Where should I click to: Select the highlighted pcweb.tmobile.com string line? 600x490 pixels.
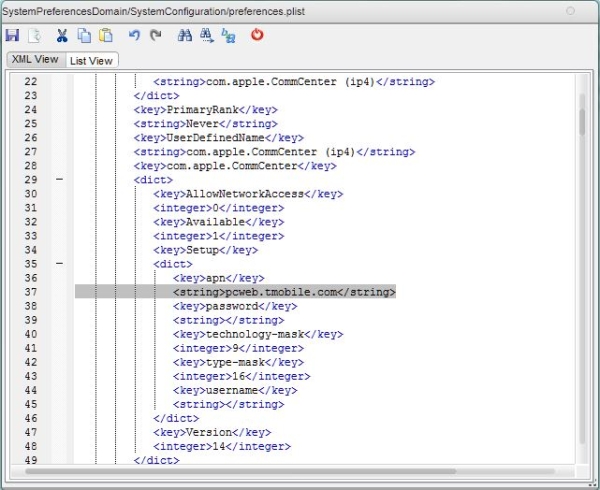tap(285, 292)
